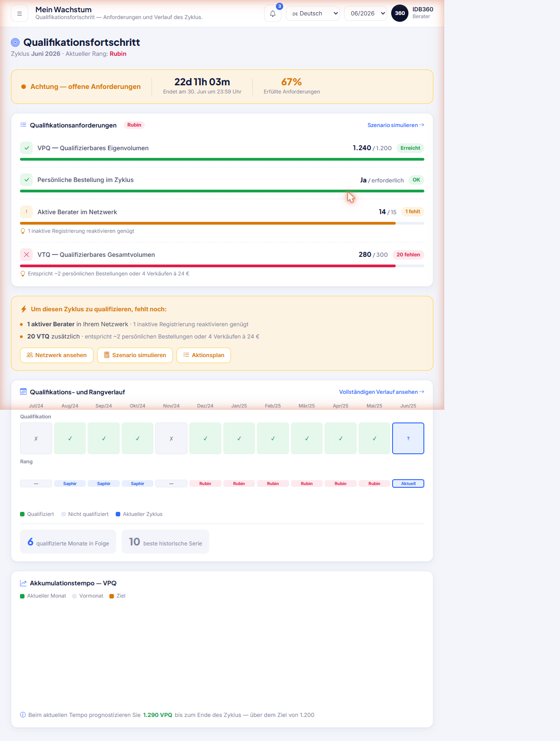Click the Nicht qualifiziert legend entry
560x741 pixels.
coord(85,514)
